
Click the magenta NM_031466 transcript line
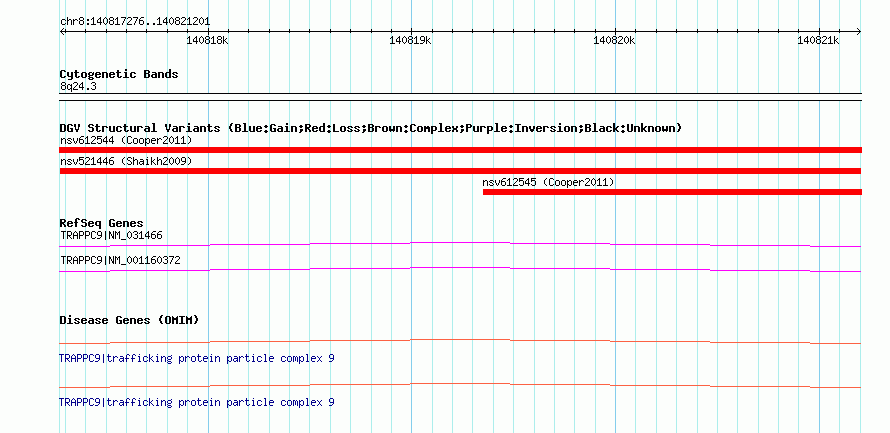point(460,244)
